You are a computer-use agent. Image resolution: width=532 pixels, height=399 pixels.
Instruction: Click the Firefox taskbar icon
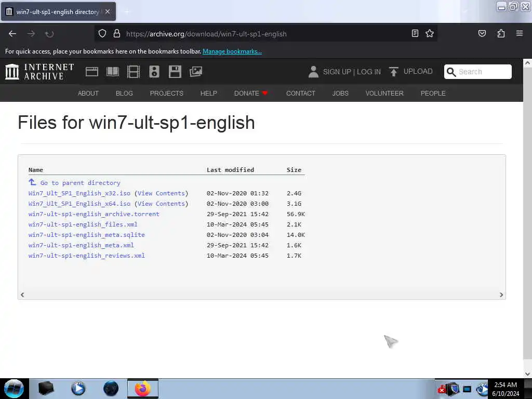(143, 389)
